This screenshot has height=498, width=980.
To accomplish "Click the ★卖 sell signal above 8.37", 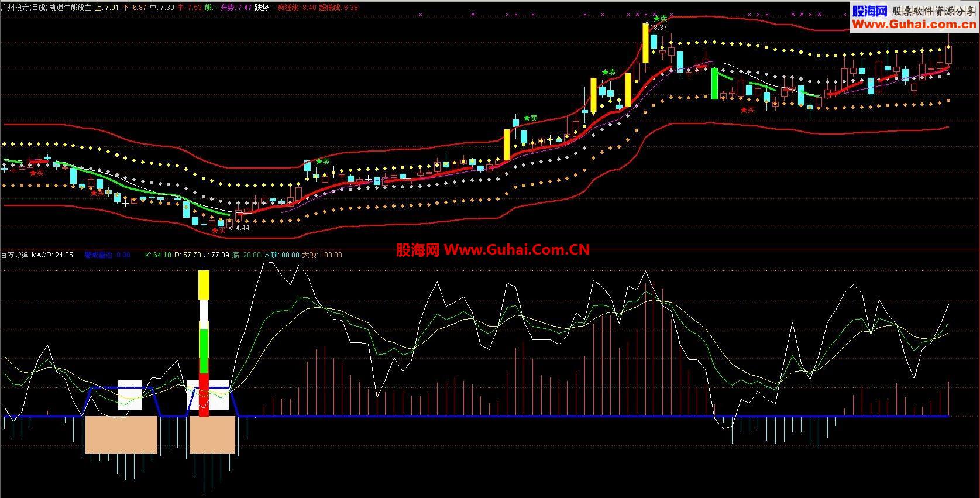I will [660, 19].
